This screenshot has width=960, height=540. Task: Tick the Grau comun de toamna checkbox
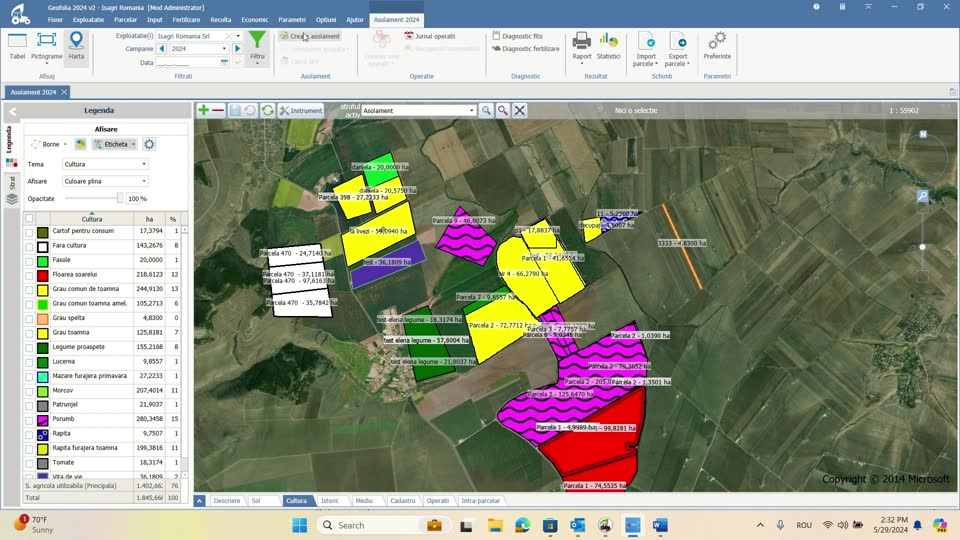[29, 290]
